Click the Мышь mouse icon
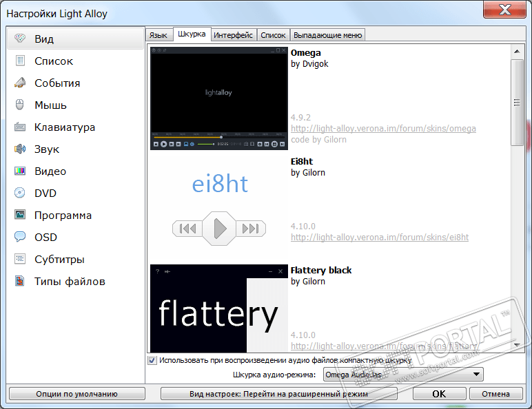Image resolution: width=532 pixels, height=409 pixels. [x=20, y=105]
